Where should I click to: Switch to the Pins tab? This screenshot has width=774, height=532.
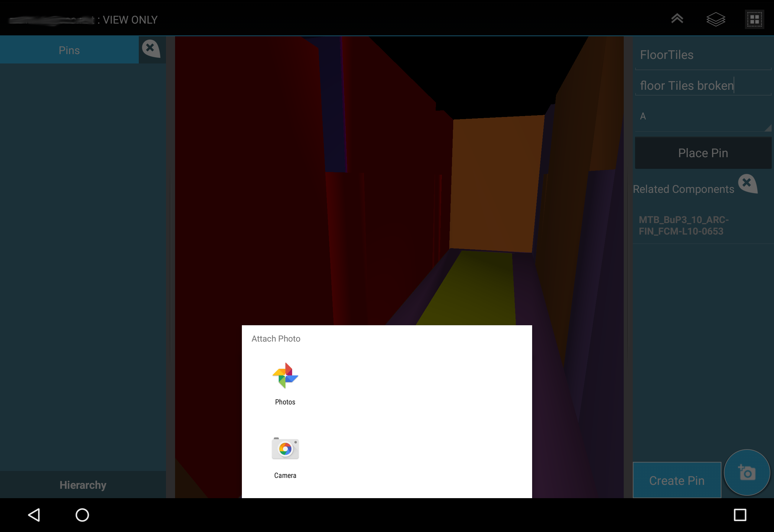(69, 50)
